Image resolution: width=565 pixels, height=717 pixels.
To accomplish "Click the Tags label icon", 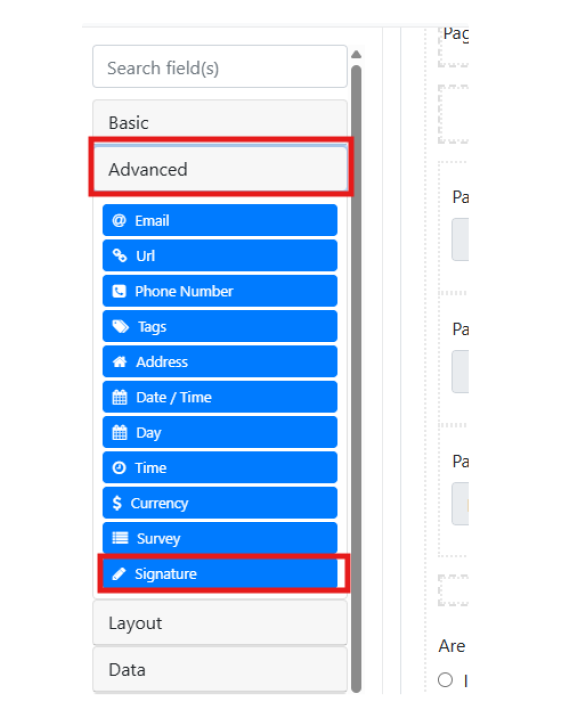I will [x=121, y=326].
